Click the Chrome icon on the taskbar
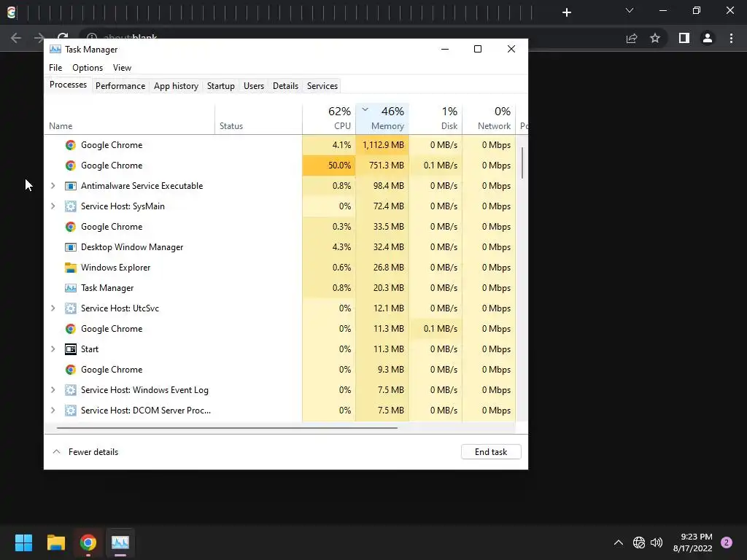 pyautogui.click(x=88, y=542)
